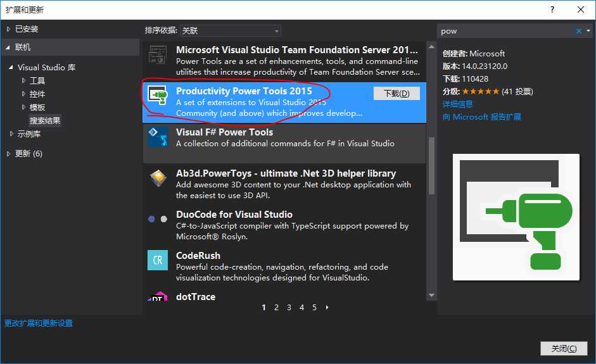Click the five-star rating in details pane
The width and height of the screenshot is (596, 364).
click(x=481, y=92)
